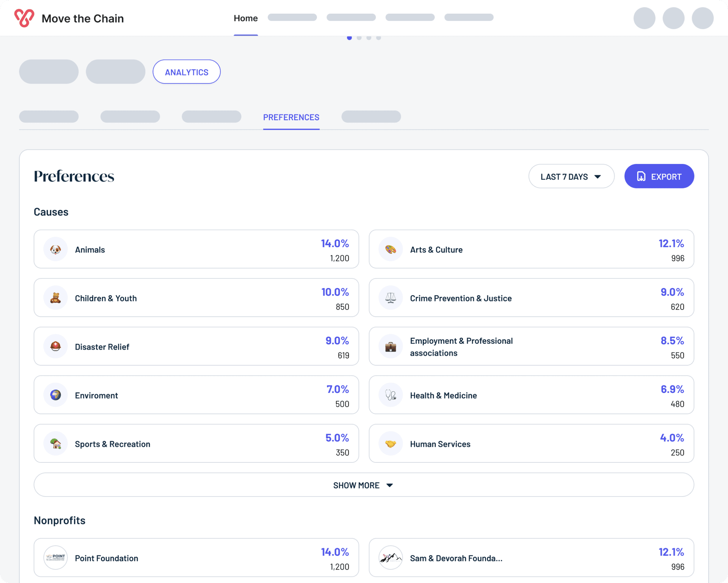Open the Home navigation tab
The height and width of the screenshot is (583, 728).
click(x=246, y=18)
